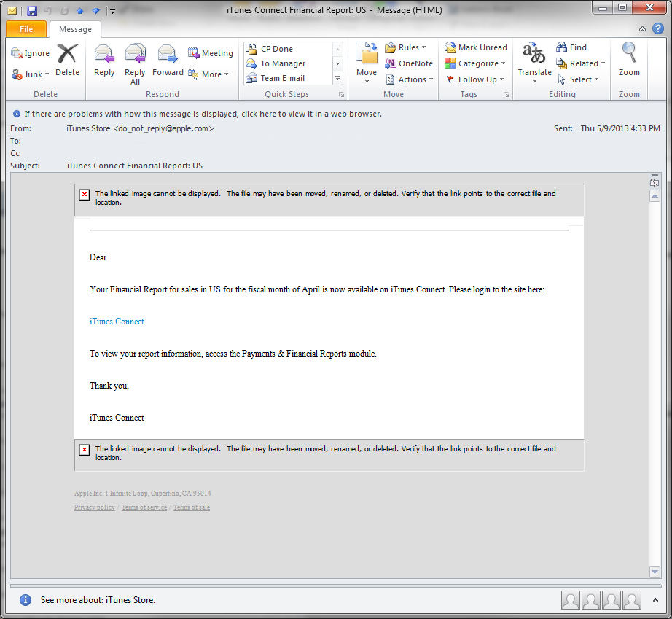
Task: Ignore this conversation thread
Action: [30, 52]
